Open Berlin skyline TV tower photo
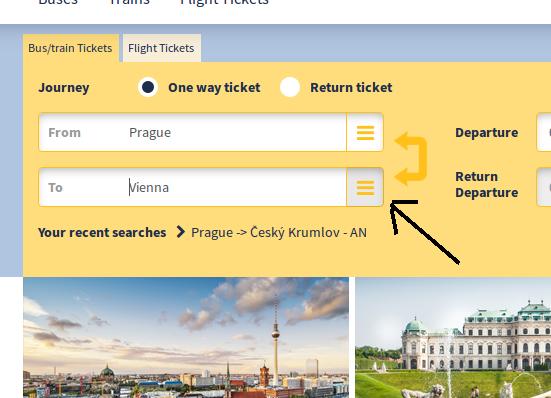 [x=186, y=338]
